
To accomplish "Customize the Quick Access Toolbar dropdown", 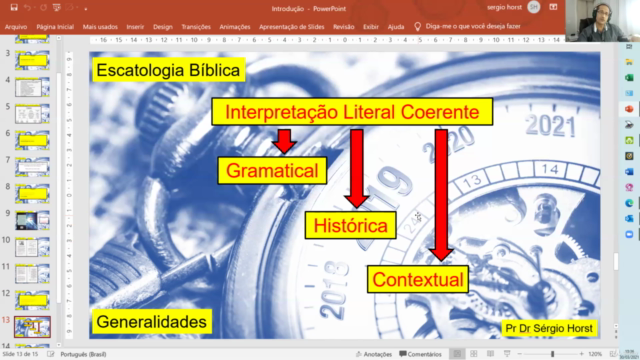I will (x=86, y=8).
